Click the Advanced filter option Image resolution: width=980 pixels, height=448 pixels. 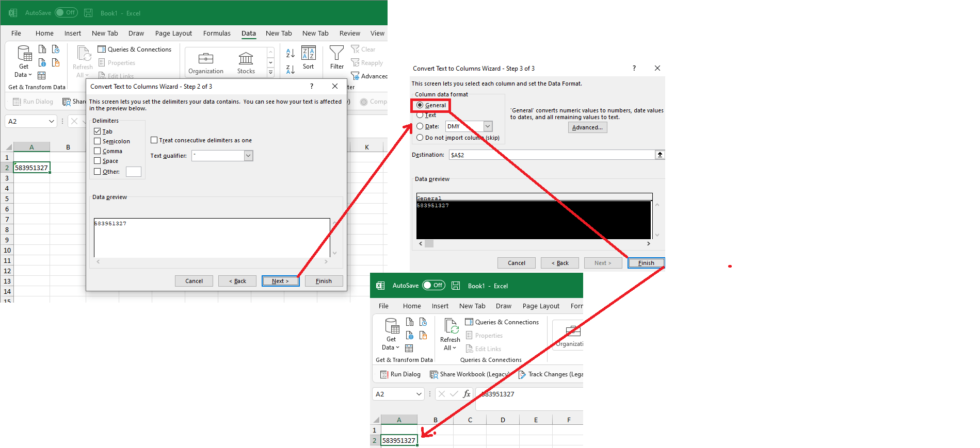click(369, 76)
